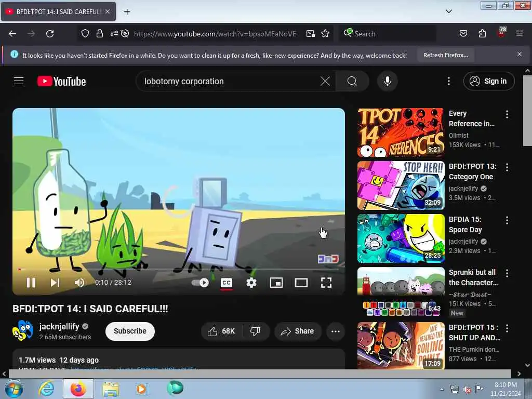Click Refresh Firefox button
Screen dimensions: 532x399
446,55
